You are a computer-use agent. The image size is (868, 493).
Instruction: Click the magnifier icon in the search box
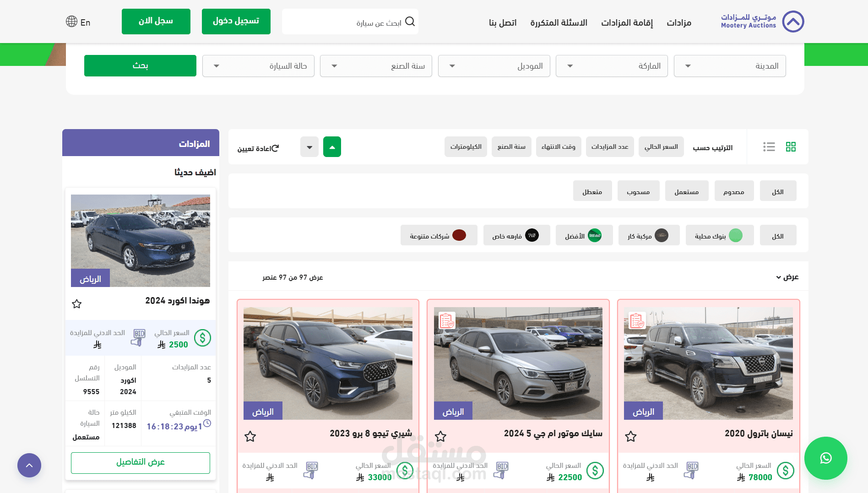pyautogui.click(x=410, y=22)
